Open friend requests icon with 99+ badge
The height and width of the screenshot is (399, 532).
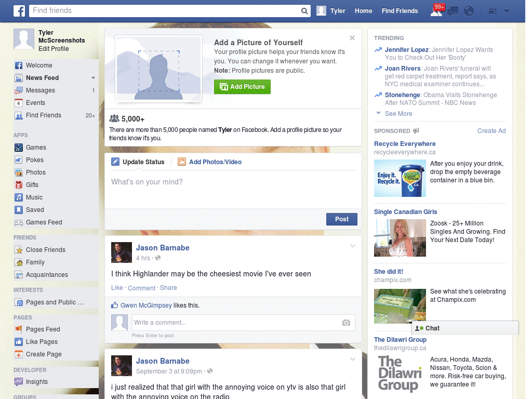coord(436,10)
